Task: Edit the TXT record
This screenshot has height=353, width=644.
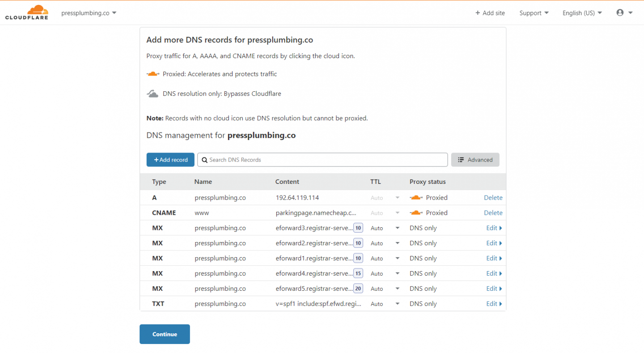Action: click(494, 304)
